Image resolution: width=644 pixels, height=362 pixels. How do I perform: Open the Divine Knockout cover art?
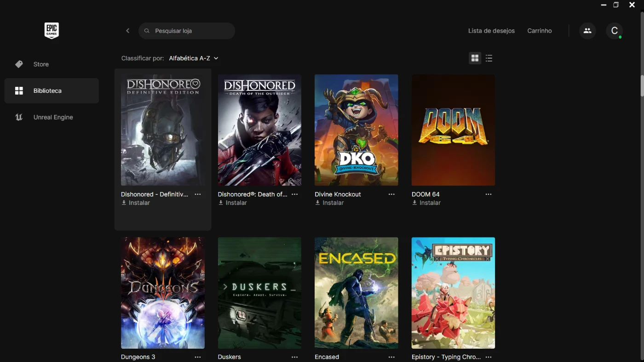[356, 130]
